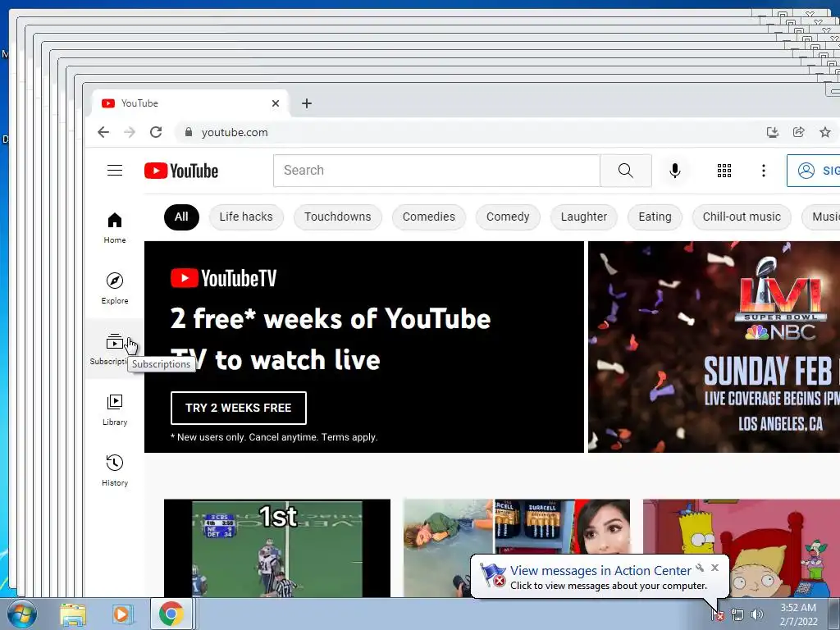Select the Comedy chip
The width and height of the screenshot is (840, 630).
coord(508,217)
